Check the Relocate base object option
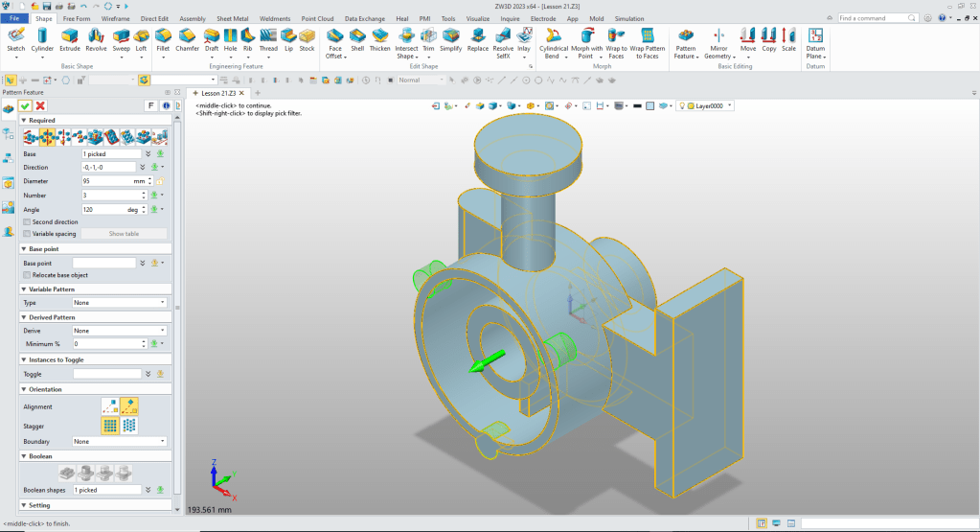Screen dimensions: 980x532 [27, 275]
